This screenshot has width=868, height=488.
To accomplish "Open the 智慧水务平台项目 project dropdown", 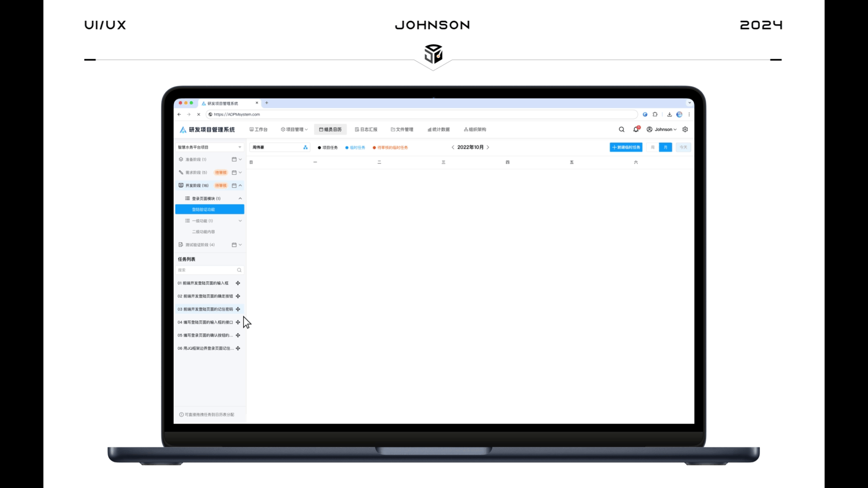I will coord(210,147).
